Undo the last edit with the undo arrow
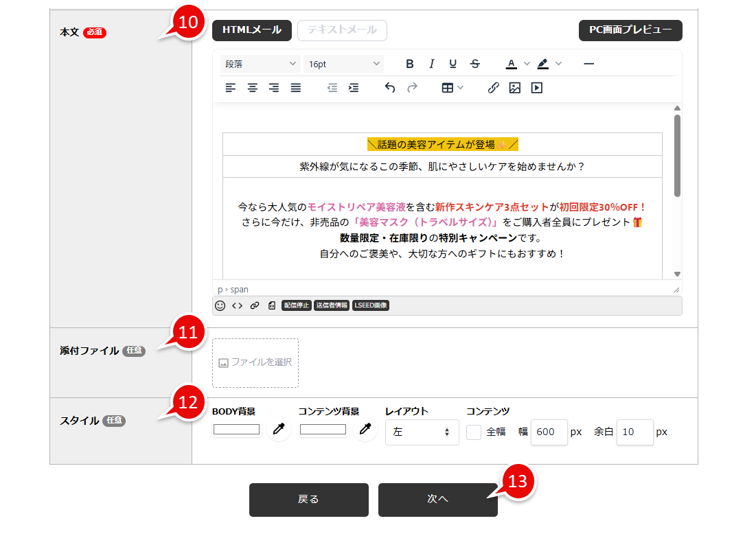756x547 pixels. click(390, 88)
